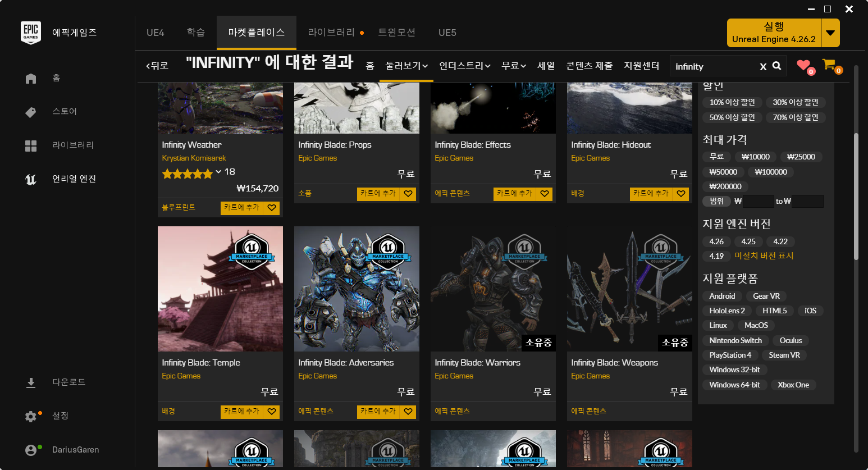Toggle the 50% or more discount filter

point(732,117)
